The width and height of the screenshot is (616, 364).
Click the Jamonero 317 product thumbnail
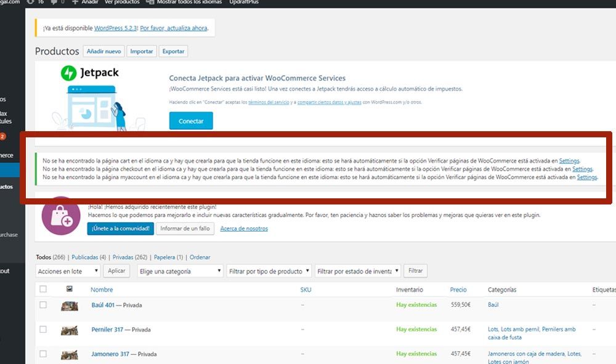coord(70,355)
